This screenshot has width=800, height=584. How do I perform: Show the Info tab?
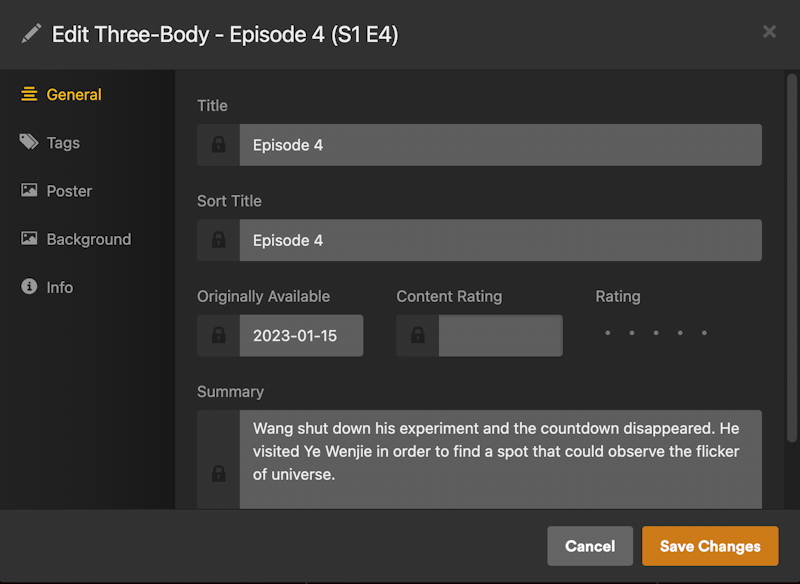[x=47, y=287]
